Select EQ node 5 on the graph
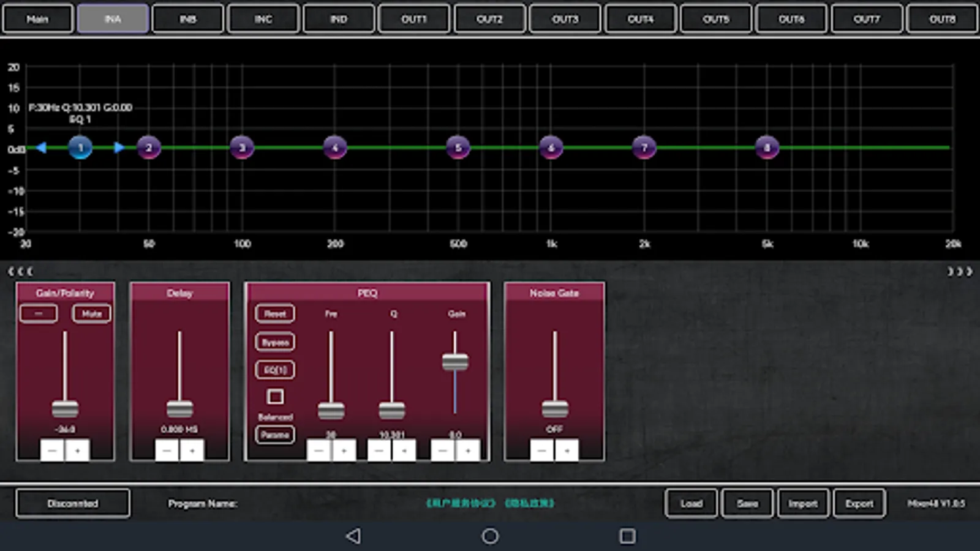The width and height of the screenshot is (980, 551). (x=458, y=148)
